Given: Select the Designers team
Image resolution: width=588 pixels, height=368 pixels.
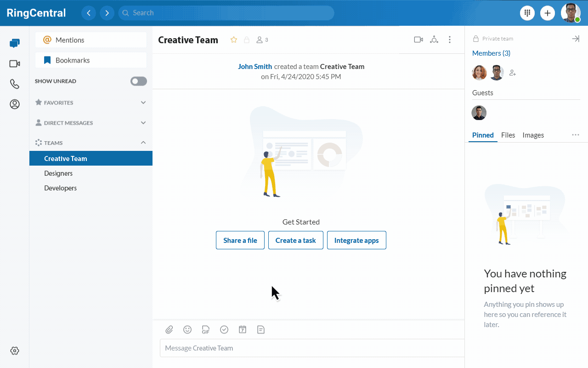Looking at the screenshot, I should coord(58,173).
